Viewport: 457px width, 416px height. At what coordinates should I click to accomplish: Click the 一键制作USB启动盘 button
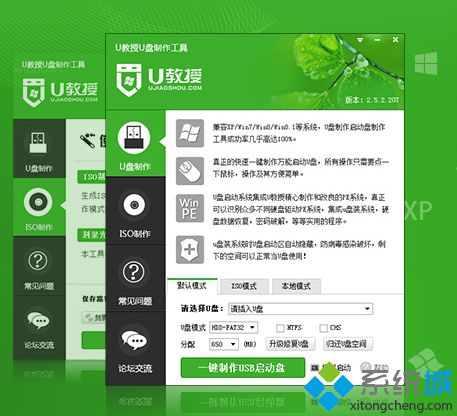click(243, 368)
